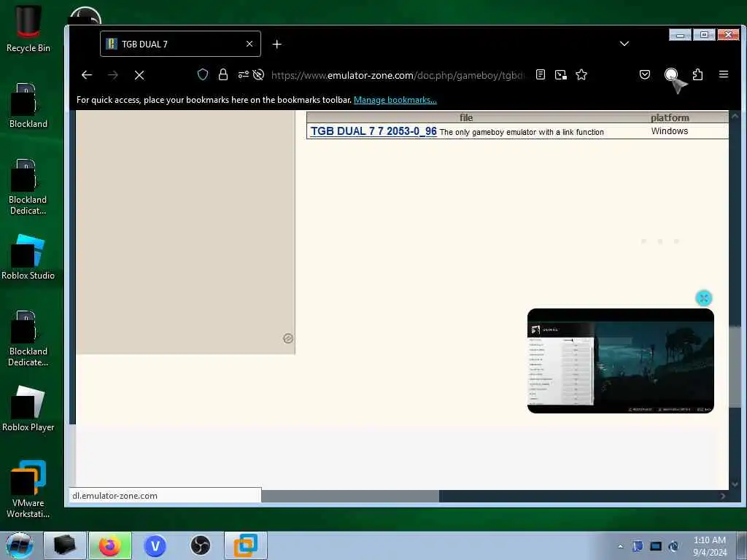Select the Roblox Studio desktop icon
Viewport: 747px width, 560px height.
point(28,257)
